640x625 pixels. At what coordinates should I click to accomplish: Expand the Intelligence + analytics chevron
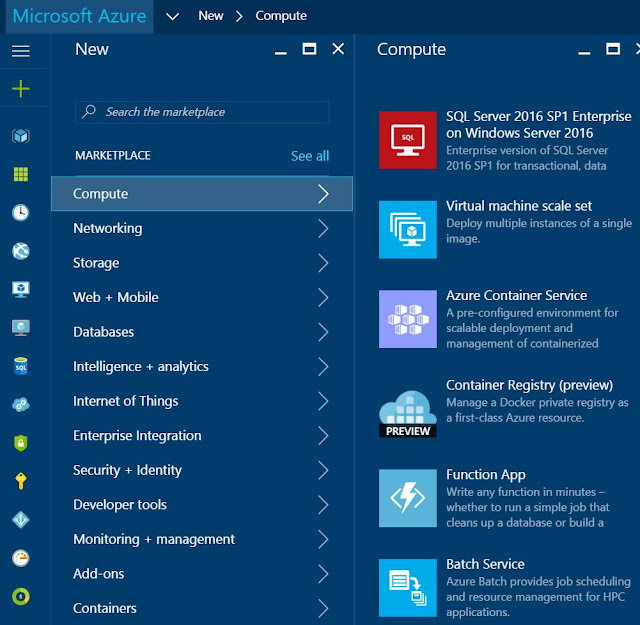pyautogui.click(x=323, y=367)
